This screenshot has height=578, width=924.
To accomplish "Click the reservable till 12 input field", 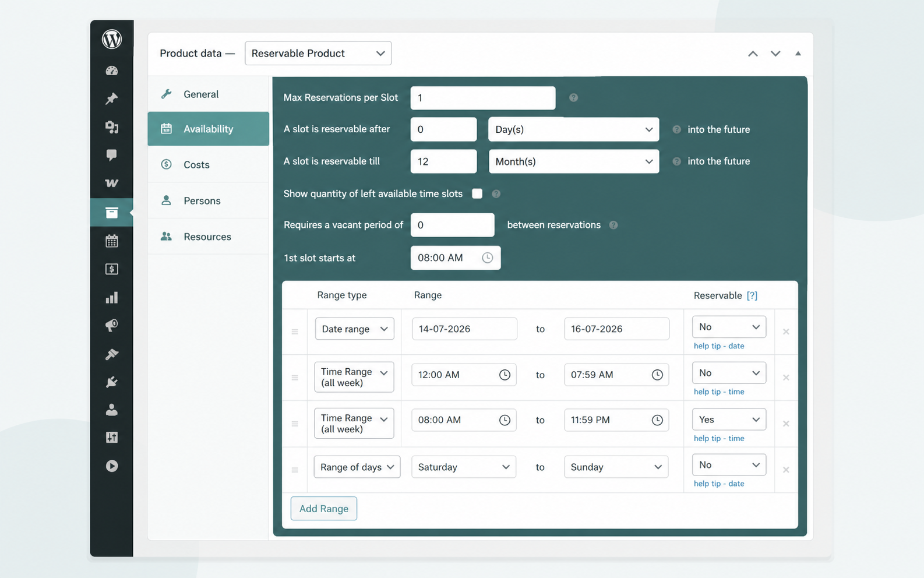I will pos(444,161).
